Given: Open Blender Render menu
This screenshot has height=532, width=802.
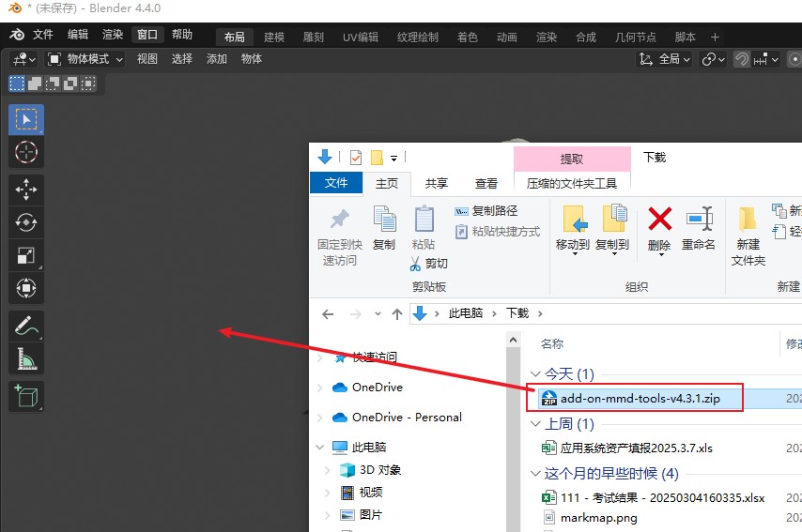Looking at the screenshot, I should [x=113, y=34].
